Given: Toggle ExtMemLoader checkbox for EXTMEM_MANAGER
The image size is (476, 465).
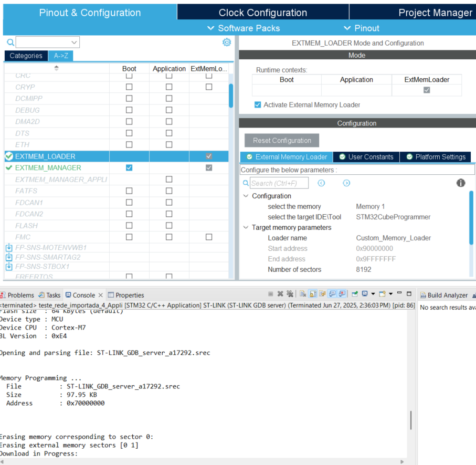Looking at the screenshot, I should [x=208, y=167].
